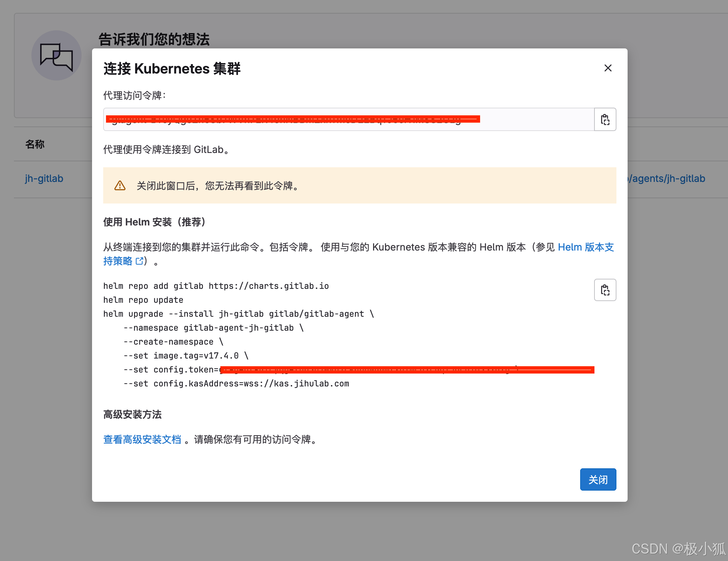The height and width of the screenshot is (561, 728).
Task: Click the 'helm upgrade --install jh-gitlab' line
Action: (238, 314)
